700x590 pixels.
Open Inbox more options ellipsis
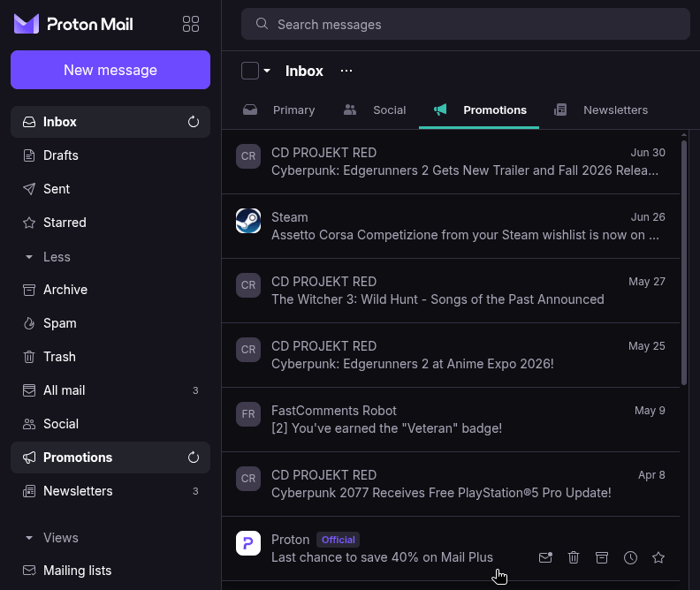[x=346, y=71]
